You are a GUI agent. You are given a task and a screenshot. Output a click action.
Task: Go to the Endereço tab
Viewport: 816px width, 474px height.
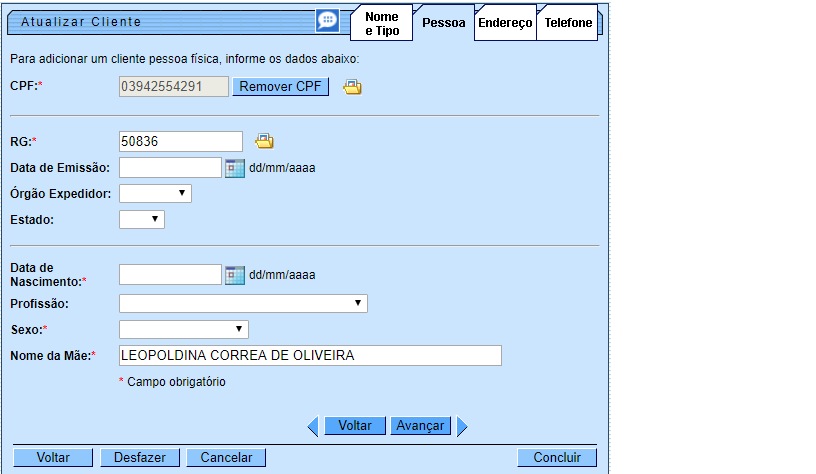505,23
